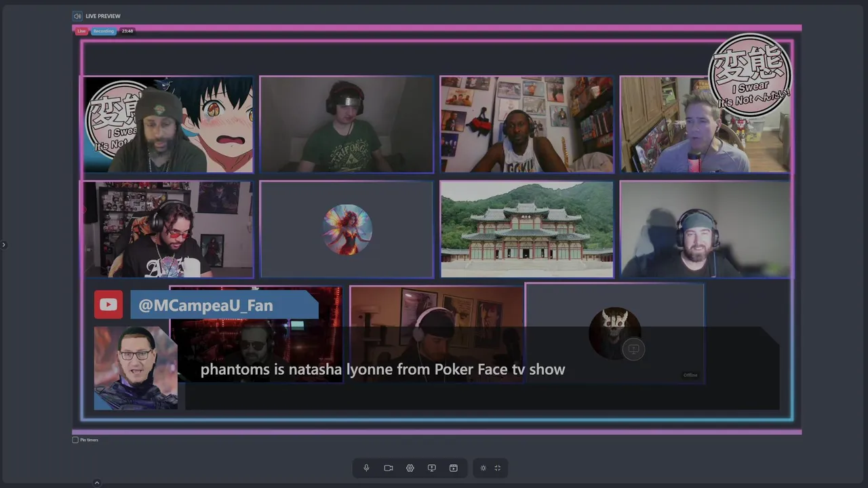
Task: Select the temple image participant tile
Action: [x=527, y=229]
